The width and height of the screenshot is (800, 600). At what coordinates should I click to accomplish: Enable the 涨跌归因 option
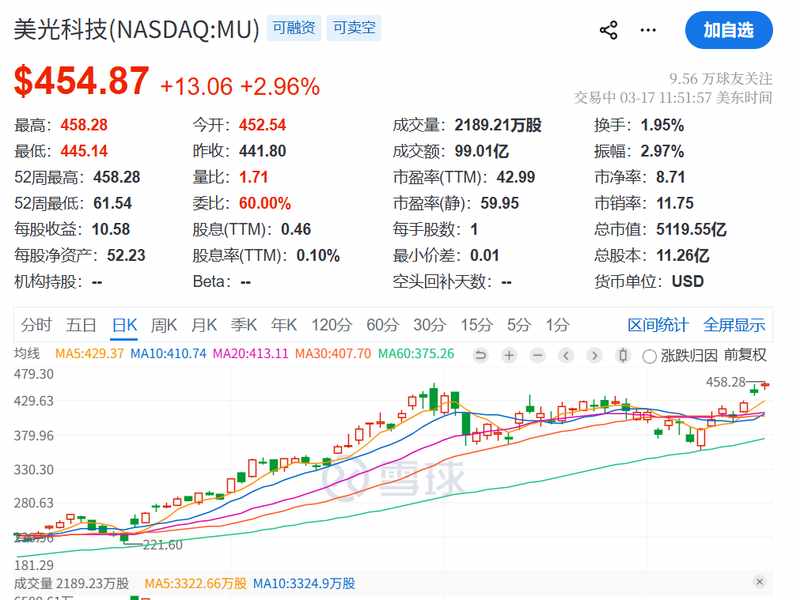click(651, 354)
